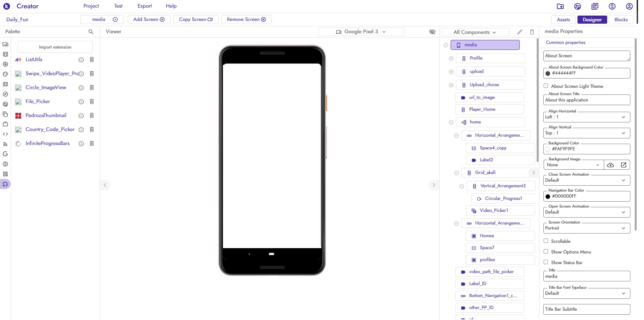This screenshot has width=644, height=320.
Task: Click the pencil rename icon in component tree
Action: tap(520, 32)
